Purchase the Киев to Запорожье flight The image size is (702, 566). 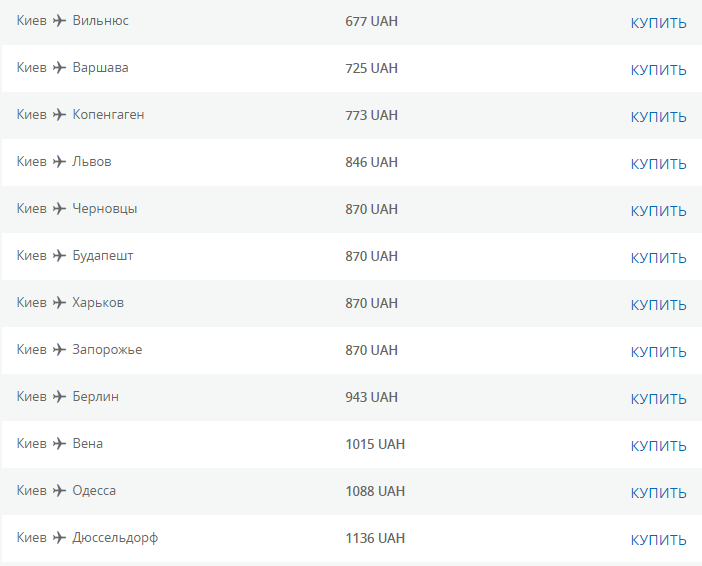(x=658, y=352)
